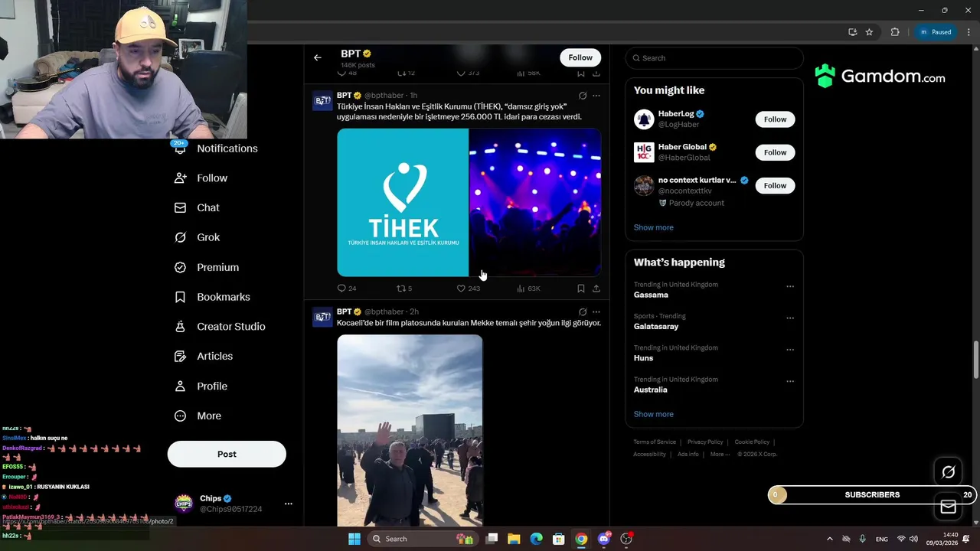Follow Haber Global

tap(775, 152)
